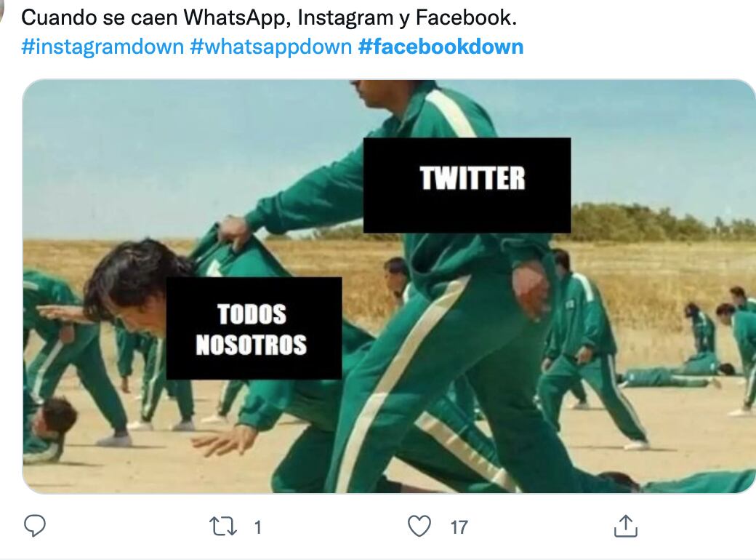
Task: Like the tweet with the heart icon
Action: pos(419,527)
